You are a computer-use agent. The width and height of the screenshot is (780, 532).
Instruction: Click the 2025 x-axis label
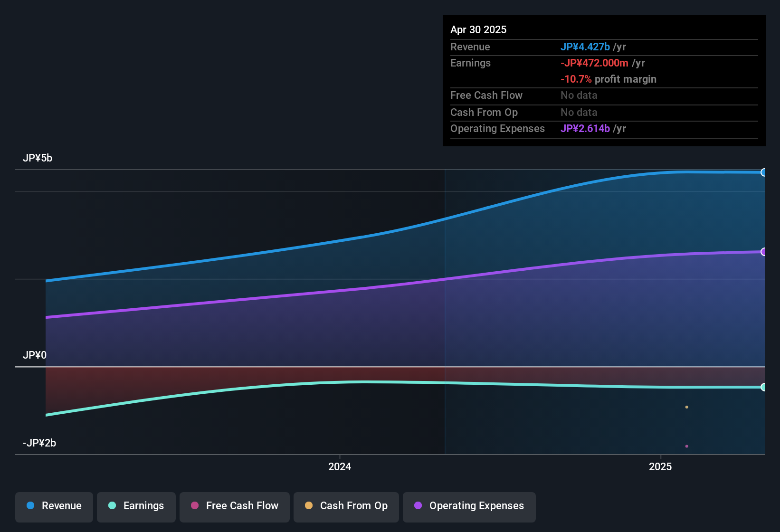(x=660, y=466)
